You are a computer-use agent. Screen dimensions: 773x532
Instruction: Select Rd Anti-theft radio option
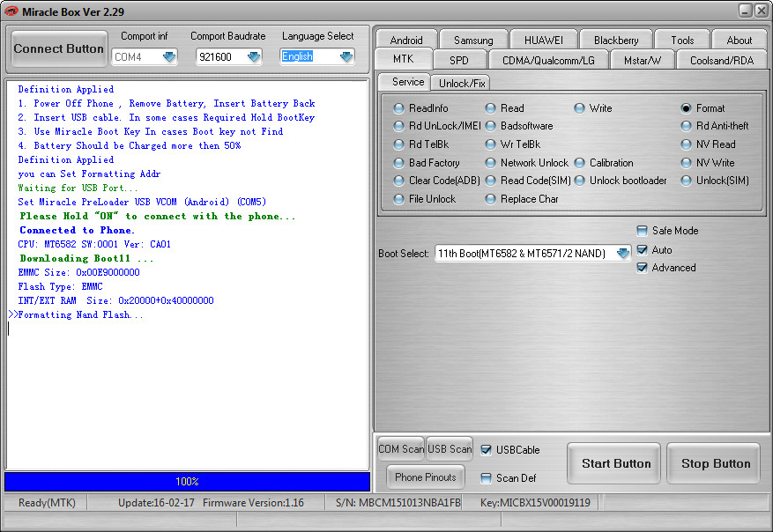(x=715, y=126)
